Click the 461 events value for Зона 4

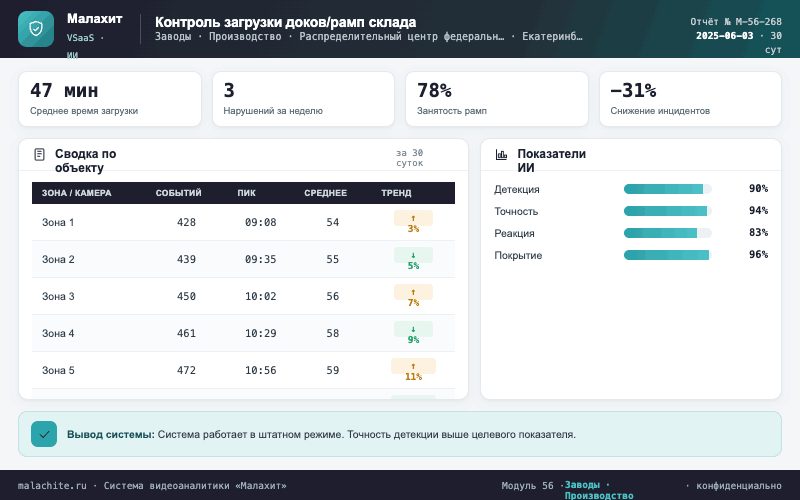186,333
